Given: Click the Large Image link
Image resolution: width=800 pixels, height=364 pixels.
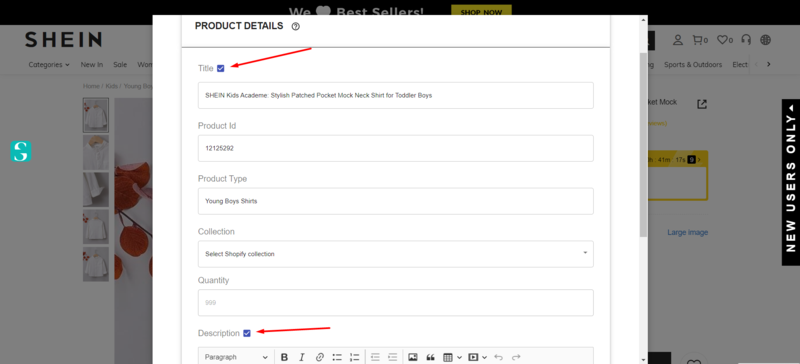Looking at the screenshot, I should click(x=688, y=232).
